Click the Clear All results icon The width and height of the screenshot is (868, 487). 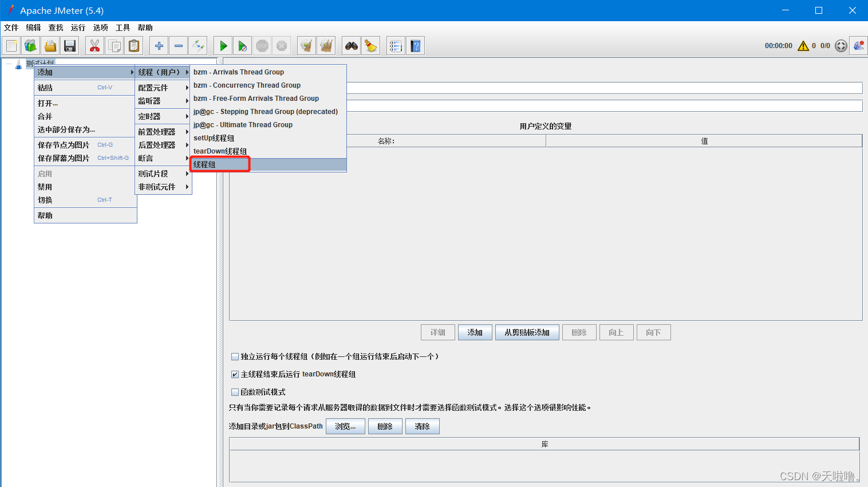click(326, 46)
